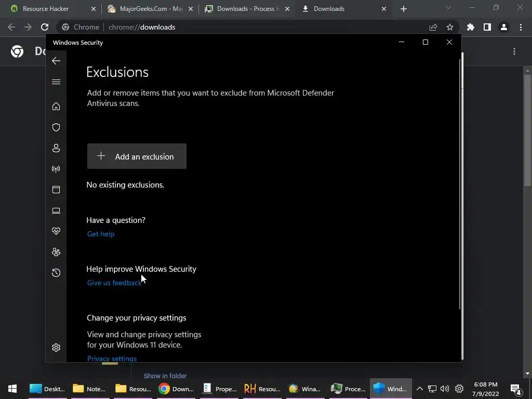Open Virus & threat protection shield icon
This screenshot has height=399, width=532.
pyautogui.click(x=56, y=127)
